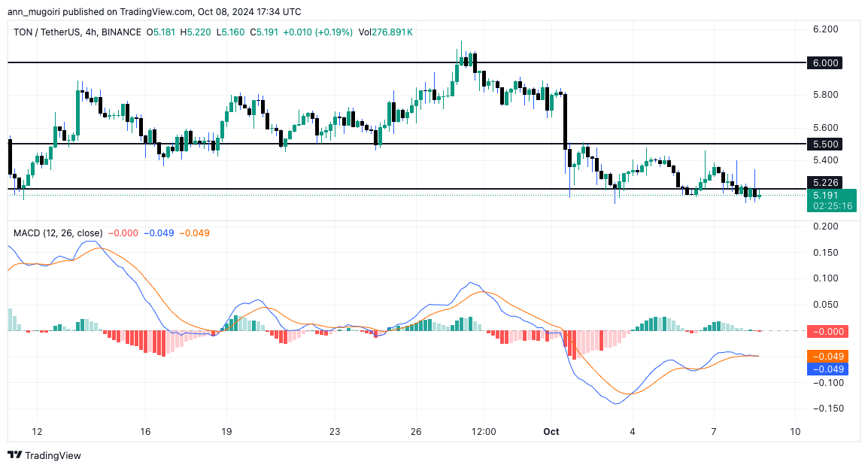Image resolution: width=868 pixels, height=468 pixels.
Task: Click the 5.400 price axis label
Action: click(x=825, y=160)
